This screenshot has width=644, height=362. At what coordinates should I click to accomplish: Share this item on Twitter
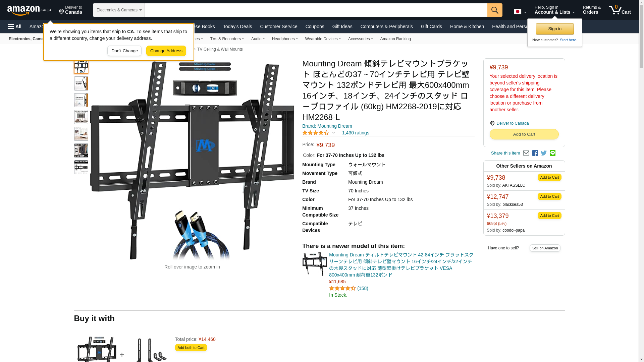(543, 153)
